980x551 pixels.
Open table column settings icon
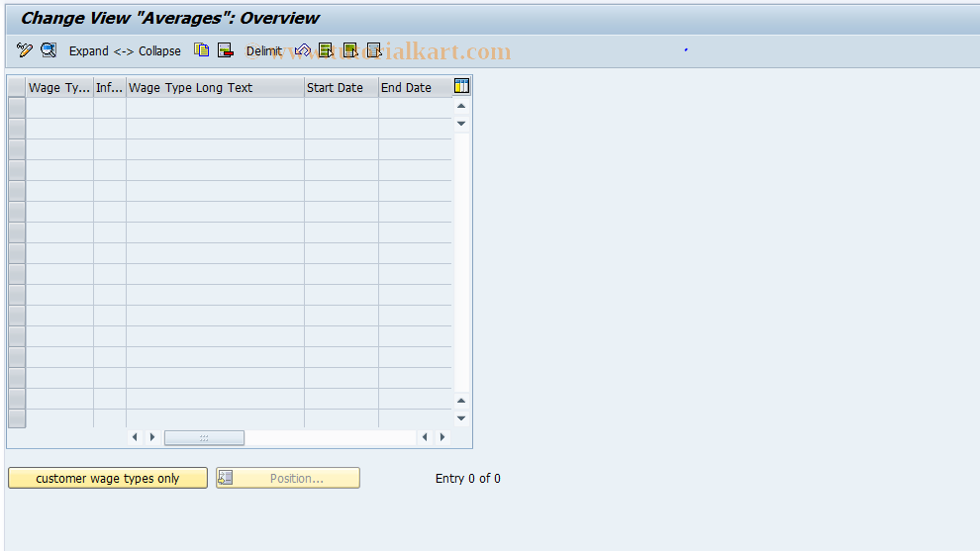(x=461, y=86)
